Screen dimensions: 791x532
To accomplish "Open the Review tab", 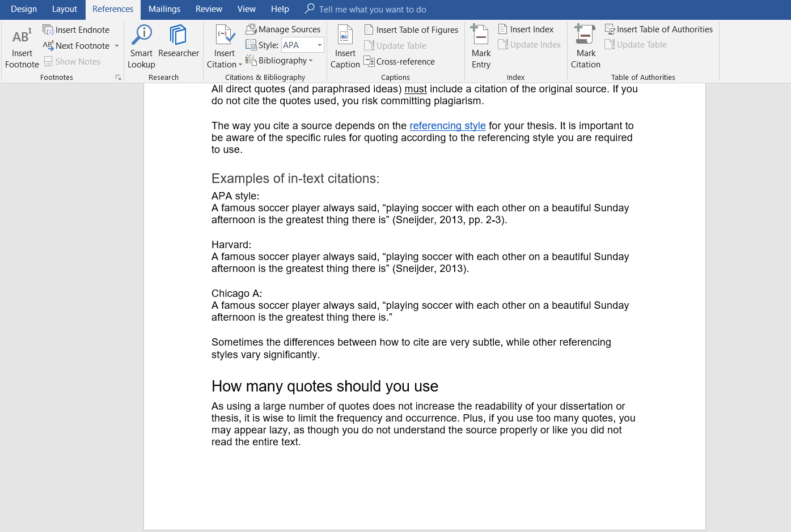I will tap(209, 9).
